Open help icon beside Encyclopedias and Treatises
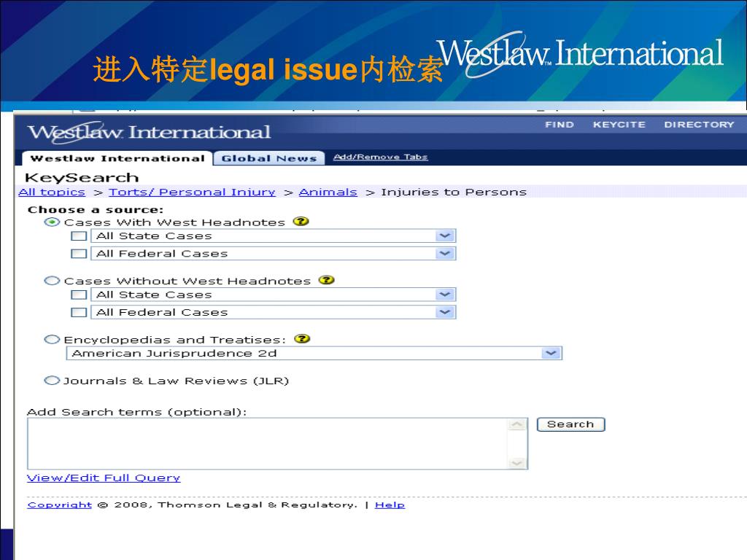Image resolution: width=747 pixels, height=560 pixels. (x=302, y=338)
